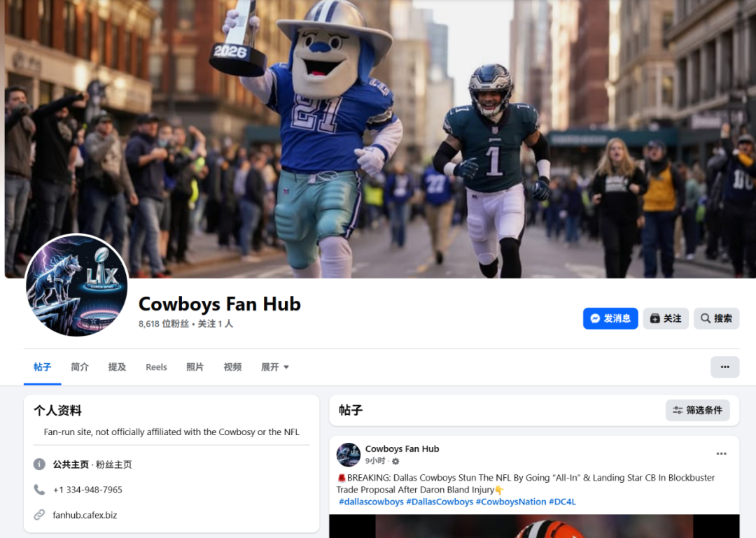Click the phone icon in 个人资料
Image resolution: width=756 pixels, height=538 pixels.
[x=39, y=490]
